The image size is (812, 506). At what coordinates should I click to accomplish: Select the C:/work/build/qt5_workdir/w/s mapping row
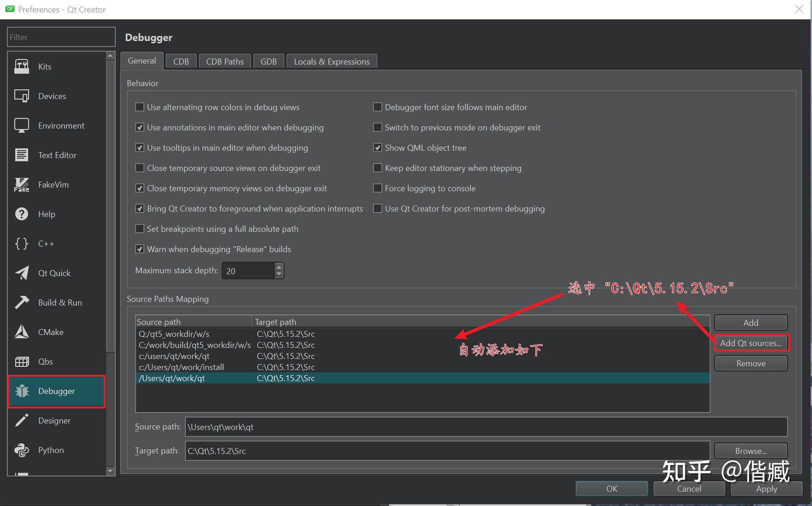click(423, 345)
